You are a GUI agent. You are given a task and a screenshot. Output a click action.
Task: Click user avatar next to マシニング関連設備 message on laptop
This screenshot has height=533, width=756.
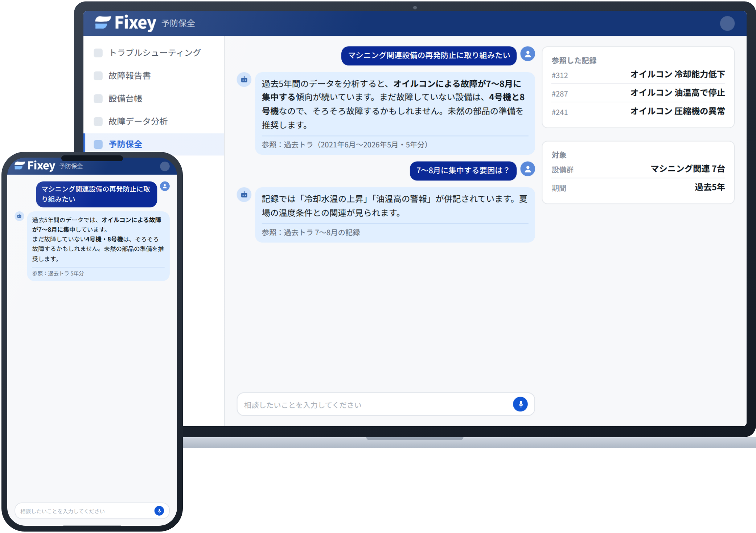click(x=527, y=54)
